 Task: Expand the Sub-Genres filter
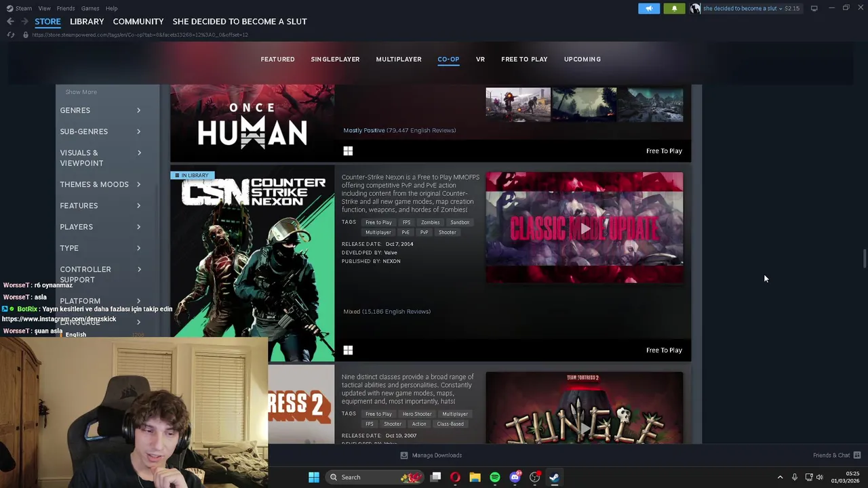tap(100, 131)
